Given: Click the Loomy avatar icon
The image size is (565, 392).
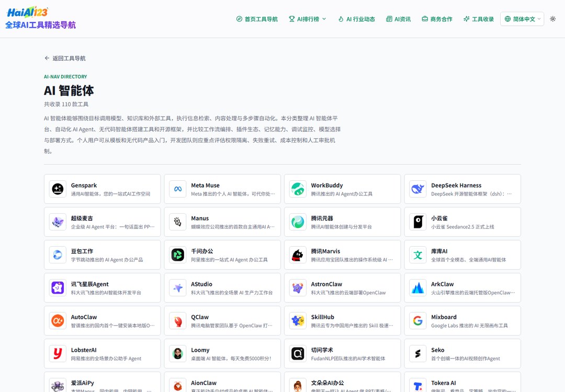Looking at the screenshot, I should (x=178, y=354).
